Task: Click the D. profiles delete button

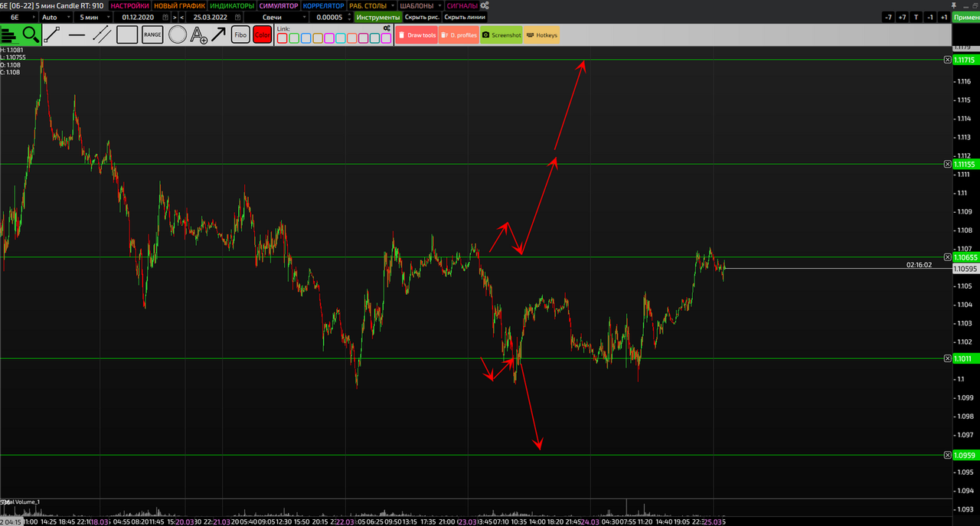Action: pos(459,34)
